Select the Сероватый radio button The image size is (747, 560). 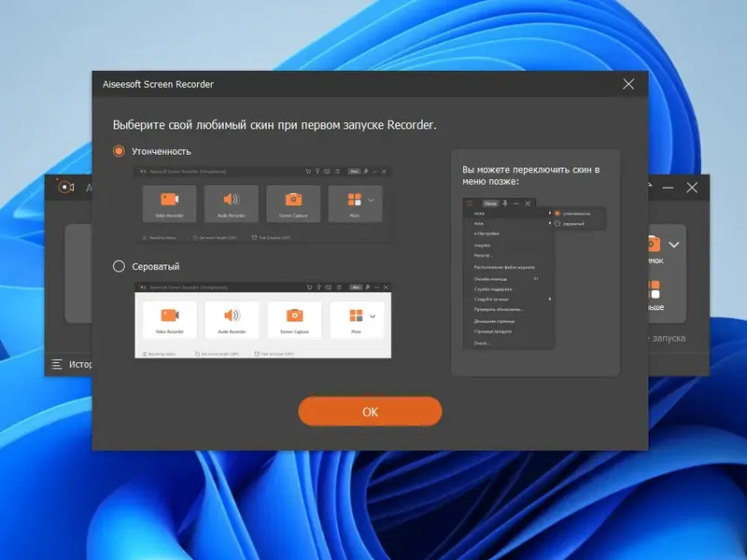coord(119,265)
